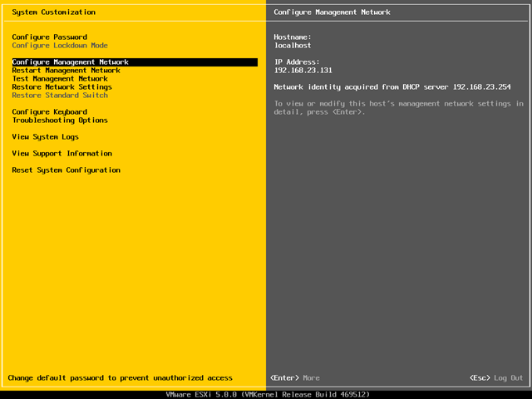Open Configure Keyboard option
Image resolution: width=532 pixels, height=399 pixels.
tap(50, 112)
